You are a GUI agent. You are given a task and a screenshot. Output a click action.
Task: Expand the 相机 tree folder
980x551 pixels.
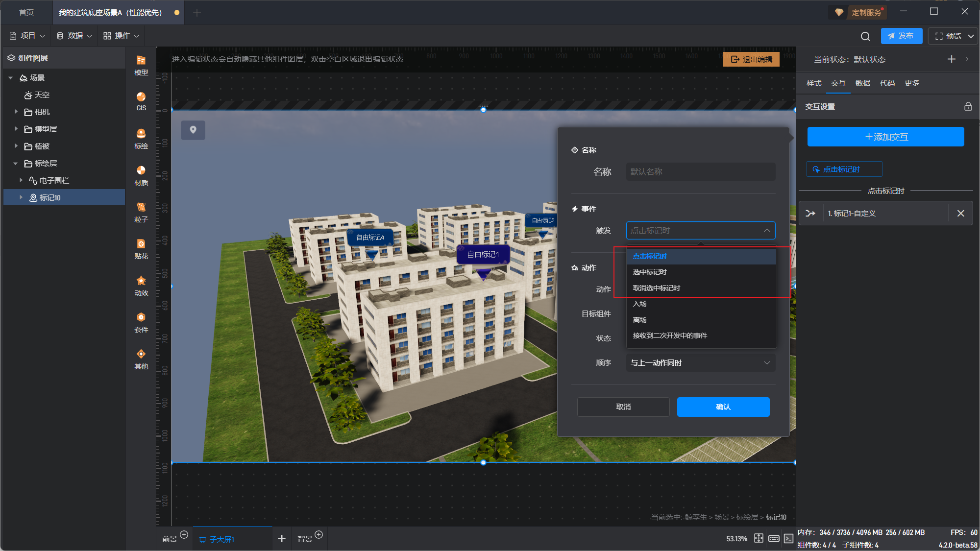[16, 112]
